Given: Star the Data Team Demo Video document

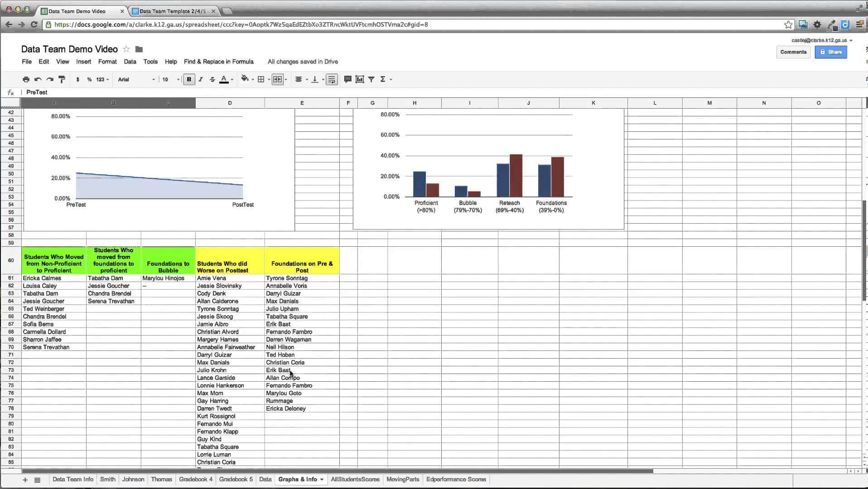Looking at the screenshot, I should pyautogui.click(x=126, y=49).
